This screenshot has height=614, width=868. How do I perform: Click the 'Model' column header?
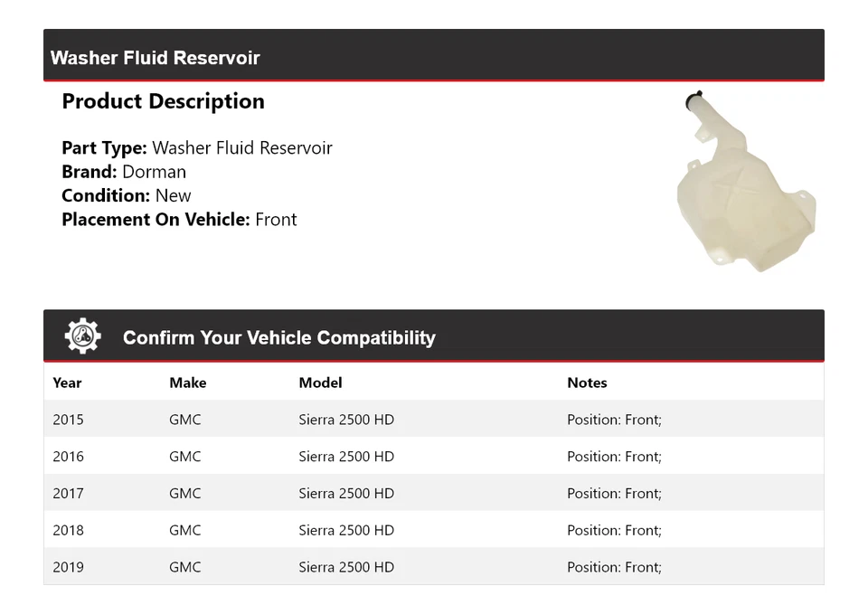click(320, 383)
